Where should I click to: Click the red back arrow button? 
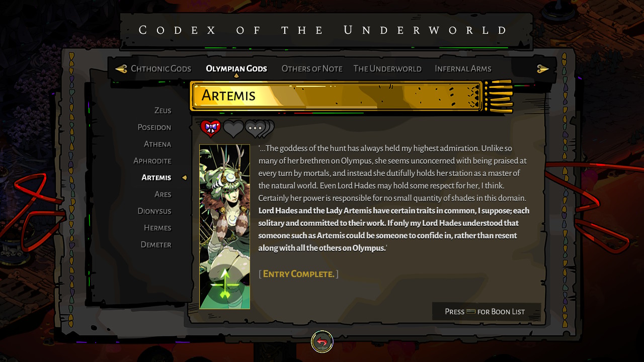click(322, 342)
